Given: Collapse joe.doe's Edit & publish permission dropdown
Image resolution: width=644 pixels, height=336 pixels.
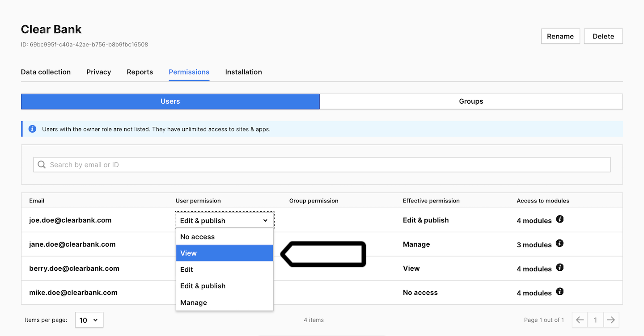Looking at the screenshot, I should click(x=224, y=221).
